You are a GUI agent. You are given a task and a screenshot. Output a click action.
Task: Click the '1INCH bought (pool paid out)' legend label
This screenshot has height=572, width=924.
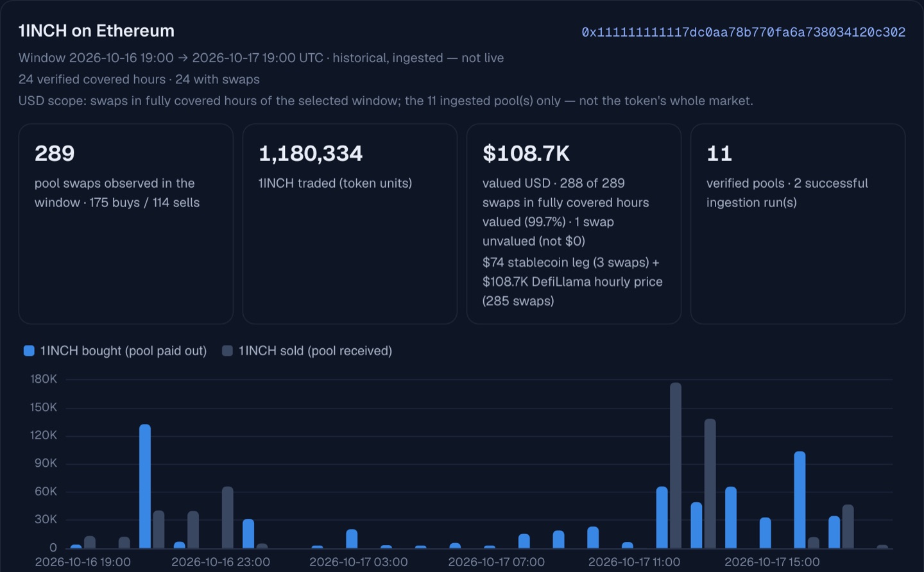pos(123,351)
